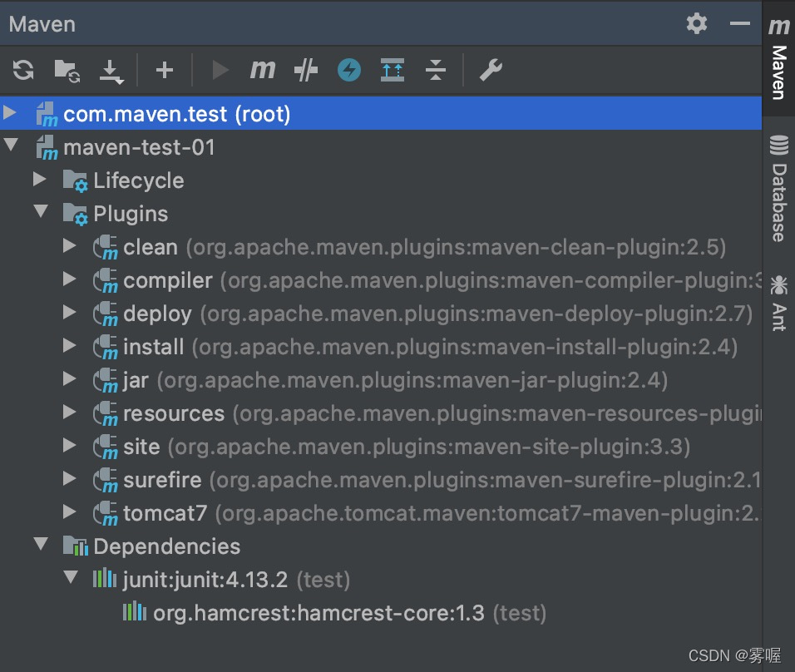
Task: Open Maven panel gear options
Action: coord(697,23)
